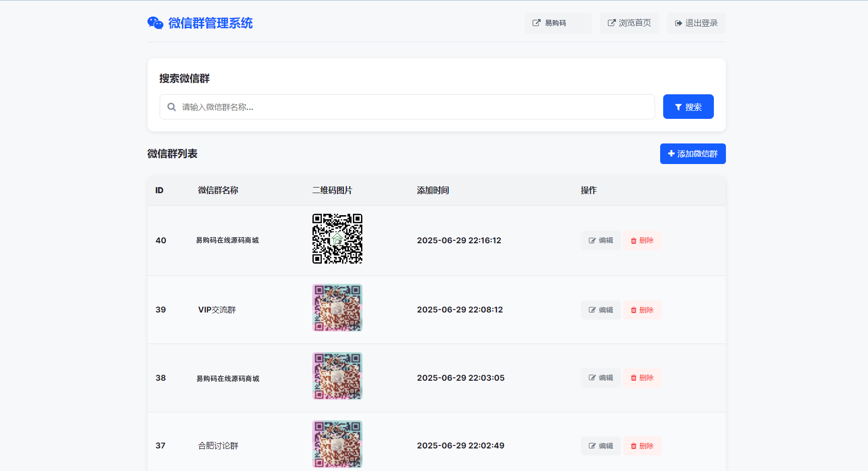Delete the group with ID 40
Image resolution: width=868 pixels, height=471 pixels.
click(x=642, y=241)
